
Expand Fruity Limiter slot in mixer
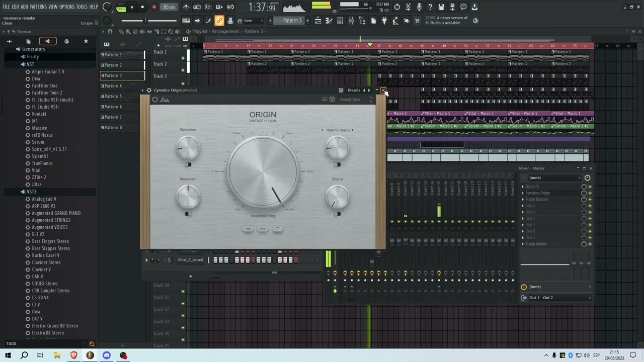pyautogui.click(x=523, y=244)
